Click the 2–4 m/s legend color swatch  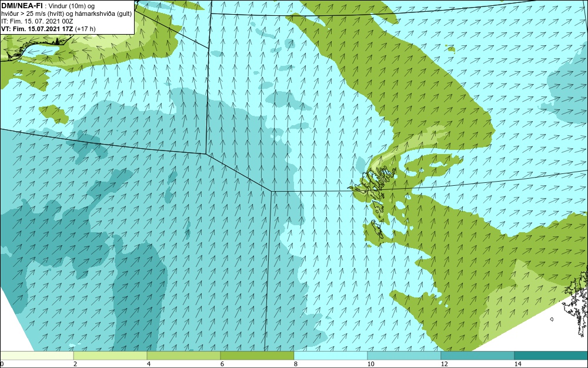pos(111,356)
